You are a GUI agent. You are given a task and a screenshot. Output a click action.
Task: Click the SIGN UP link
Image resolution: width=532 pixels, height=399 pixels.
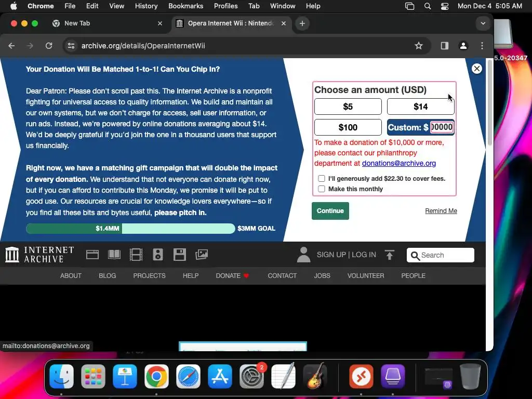(x=331, y=255)
